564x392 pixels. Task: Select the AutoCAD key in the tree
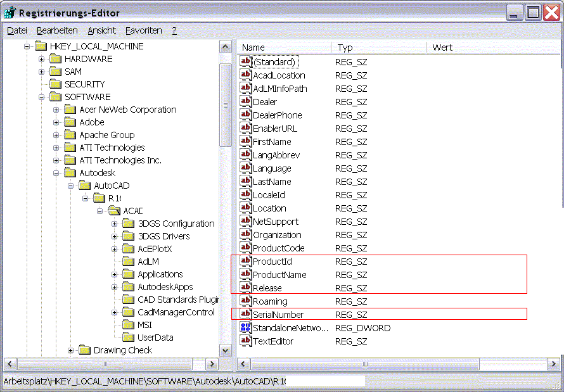[x=112, y=186]
